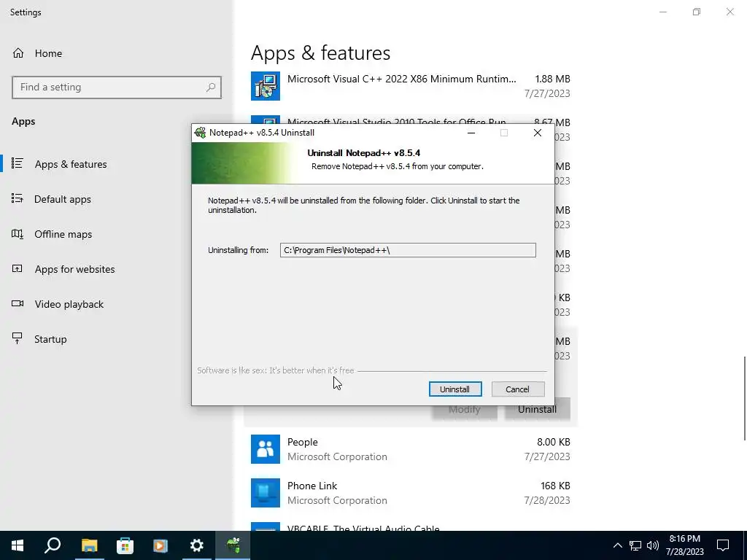Click the Settings Modify button behind dialog
747x560 pixels.
coord(465,413)
